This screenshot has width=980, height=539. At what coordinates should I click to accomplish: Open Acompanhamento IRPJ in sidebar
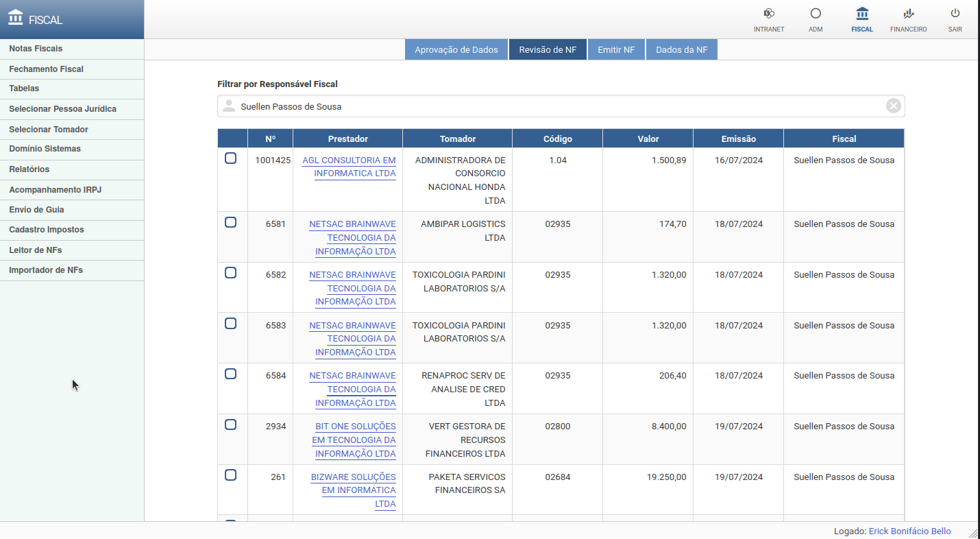[x=72, y=190]
